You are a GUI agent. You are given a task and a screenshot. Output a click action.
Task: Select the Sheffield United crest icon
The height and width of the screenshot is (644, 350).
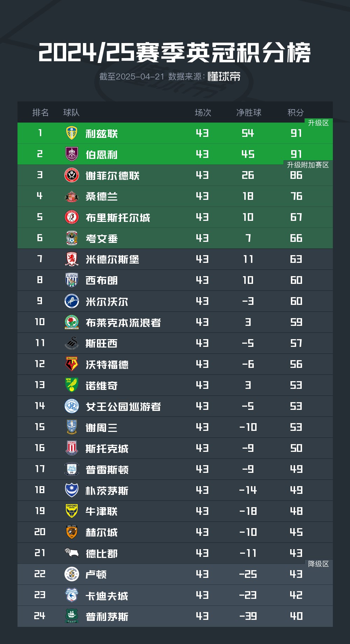72,175
